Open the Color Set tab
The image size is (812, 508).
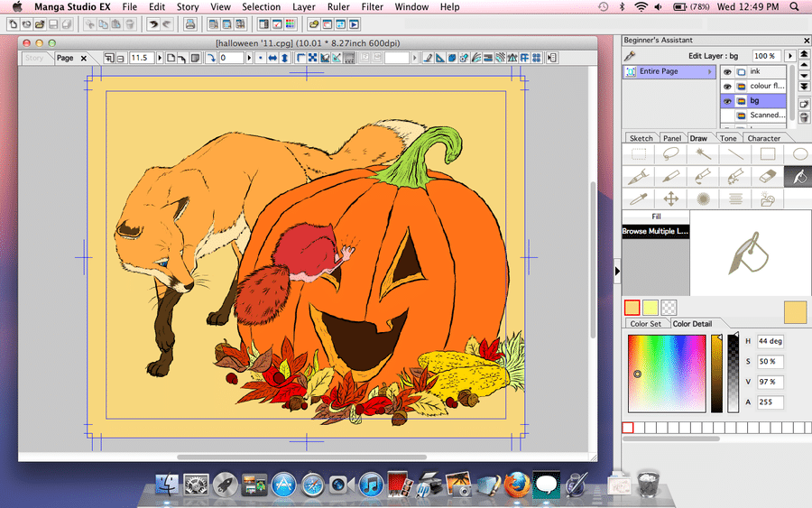[645, 324]
